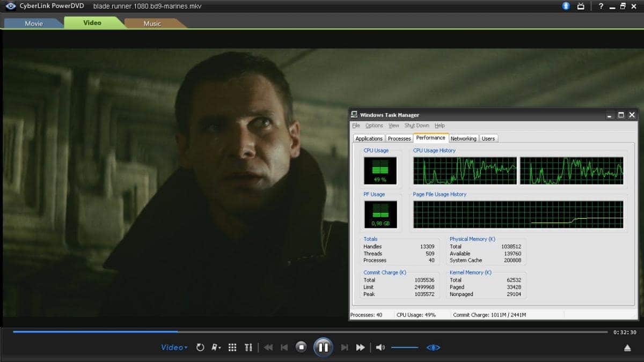
Task: Switch to the Music tab
Action: (x=152, y=23)
